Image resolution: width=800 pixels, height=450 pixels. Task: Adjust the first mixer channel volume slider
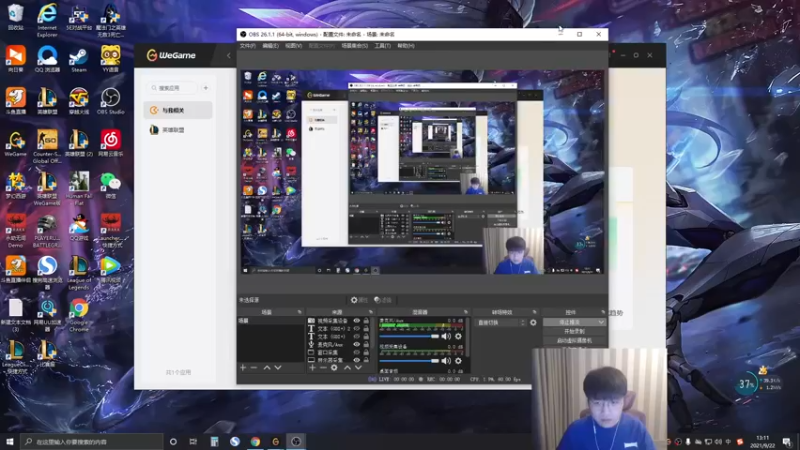tap(409, 336)
